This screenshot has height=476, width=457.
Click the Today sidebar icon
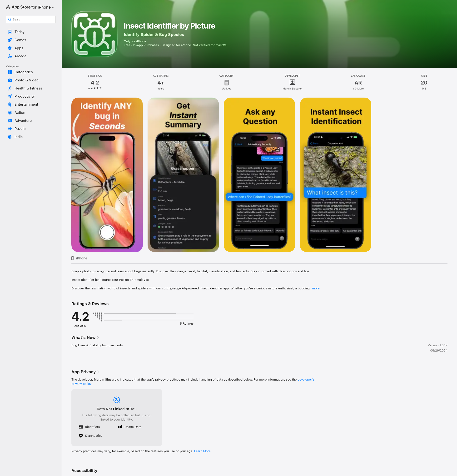pos(10,32)
